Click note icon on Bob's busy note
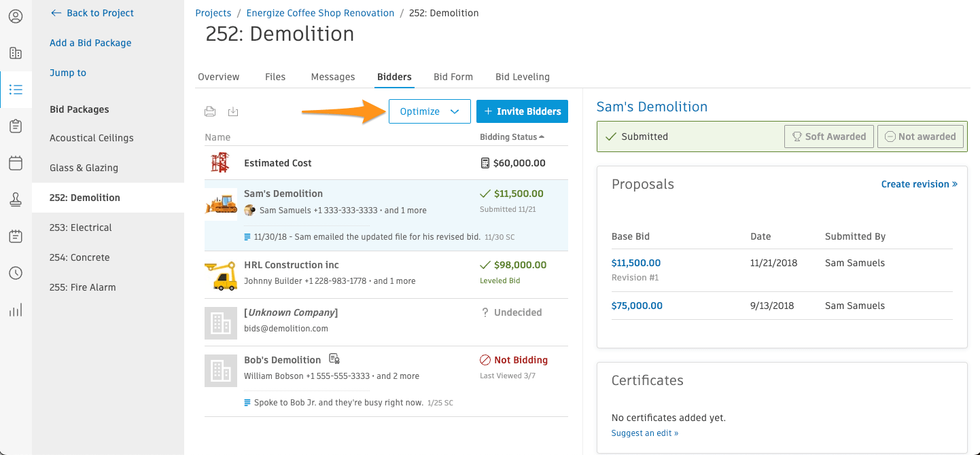The image size is (980, 455). [247, 403]
